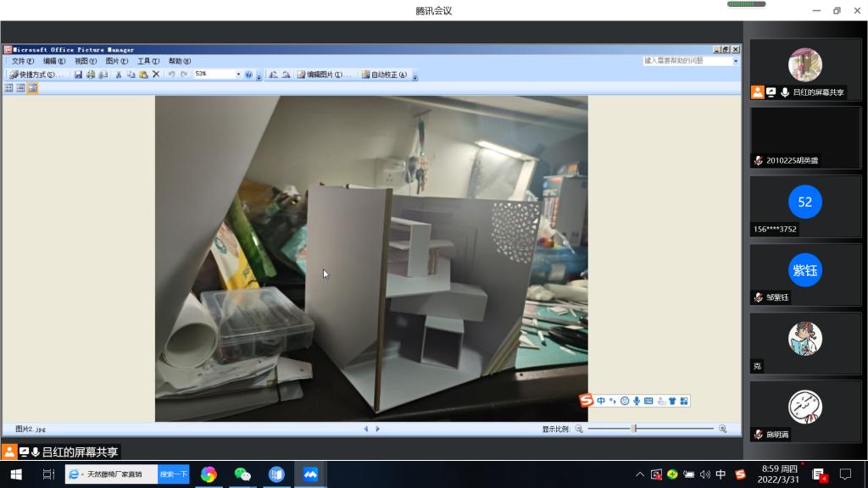The width and height of the screenshot is (868, 488).
Task: Click the Sogou emoji smiley icon
Action: point(625,401)
